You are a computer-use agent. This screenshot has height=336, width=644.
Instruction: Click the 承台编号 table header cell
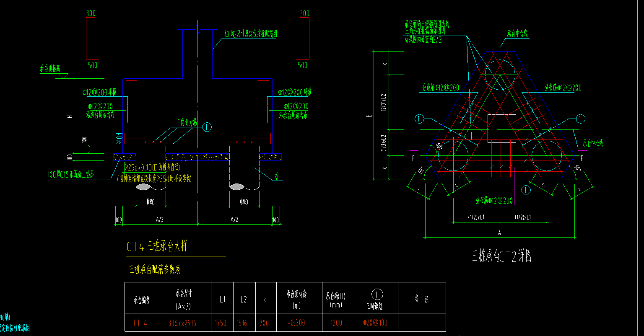point(143,298)
